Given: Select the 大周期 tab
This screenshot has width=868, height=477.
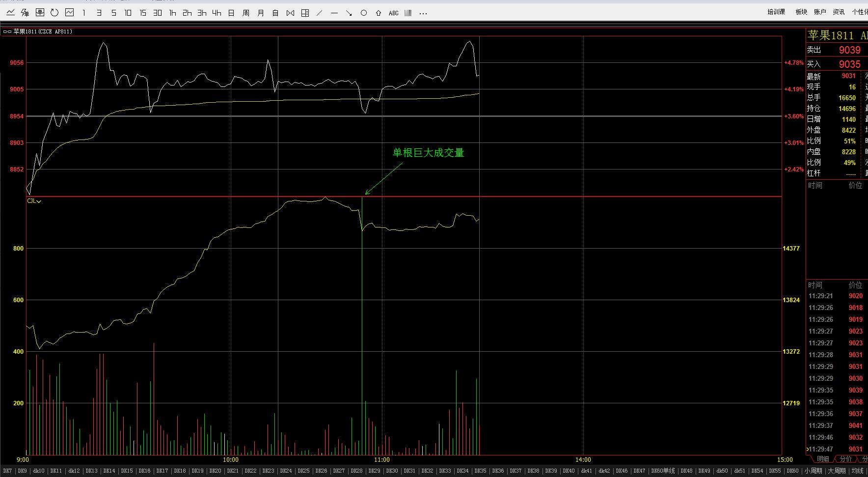Looking at the screenshot, I should click(x=837, y=471).
